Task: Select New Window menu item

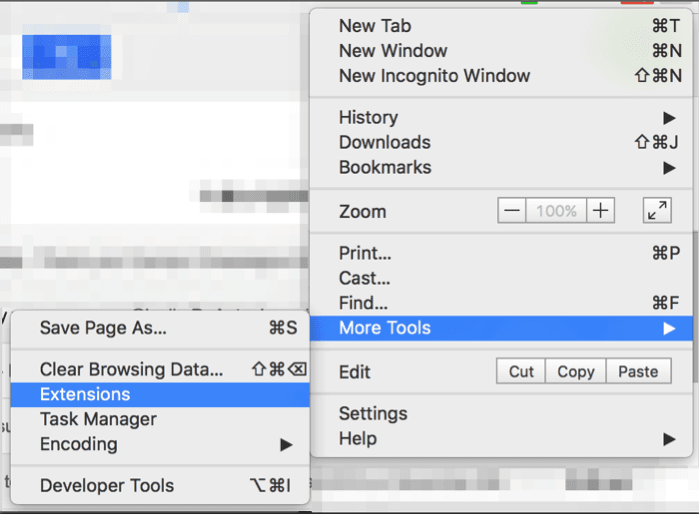Action: coord(393,51)
